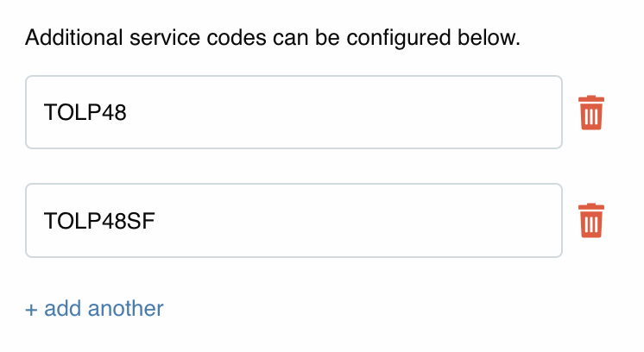Screen dimensions: 644x352
Task: Click trash icon beside first service code
Action: click(591, 113)
